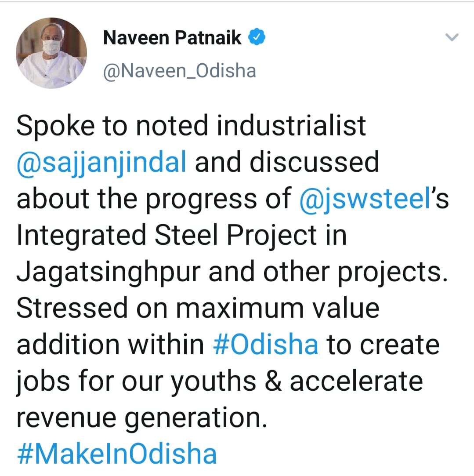The image size is (474, 476).
Task: Click the "Integrated Steel Project in" line
Action: point(181,235)
